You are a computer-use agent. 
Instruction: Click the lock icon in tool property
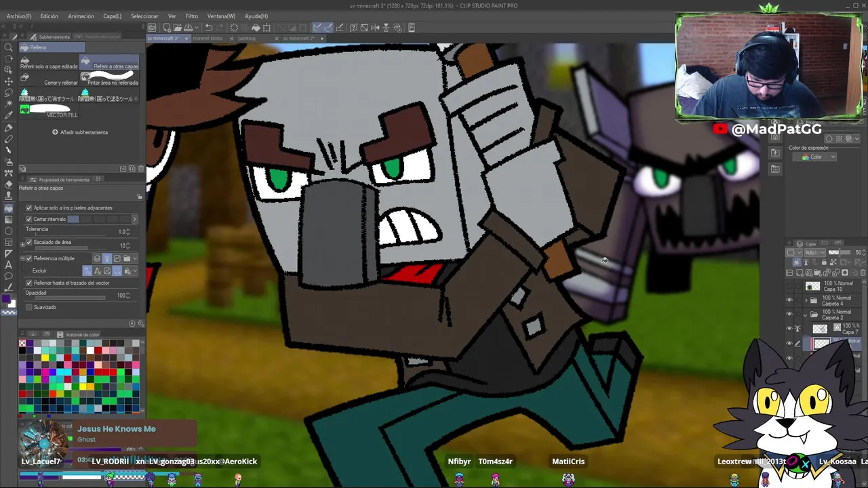click(x=140, y=197)
